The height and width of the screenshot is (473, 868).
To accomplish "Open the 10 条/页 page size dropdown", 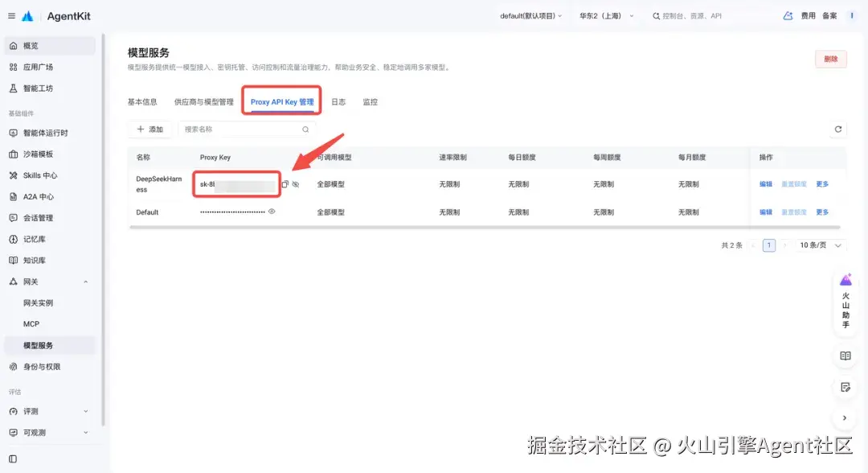I will 821,245.
